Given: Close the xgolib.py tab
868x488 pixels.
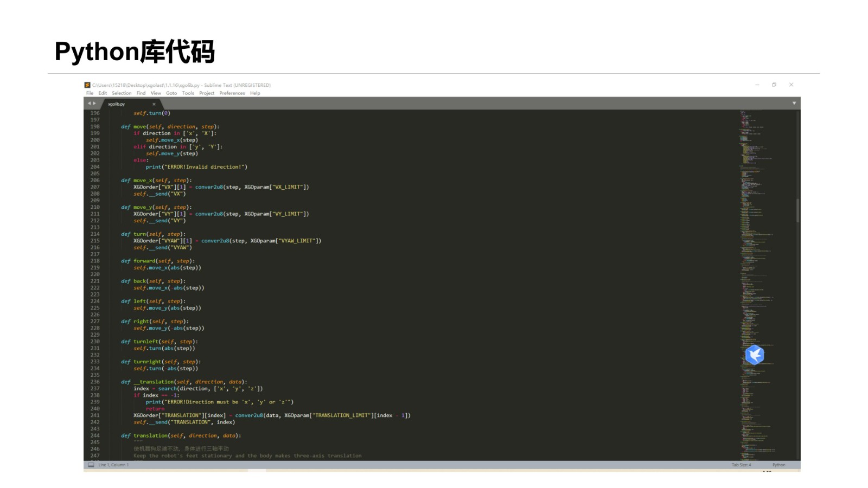Looking at the screenshot, I should (154, 104).
